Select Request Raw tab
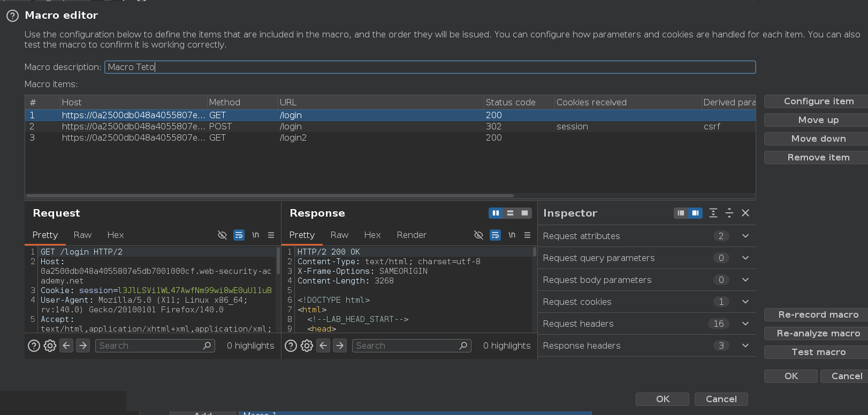The image size is (868, 415). [x=82, y=235]
